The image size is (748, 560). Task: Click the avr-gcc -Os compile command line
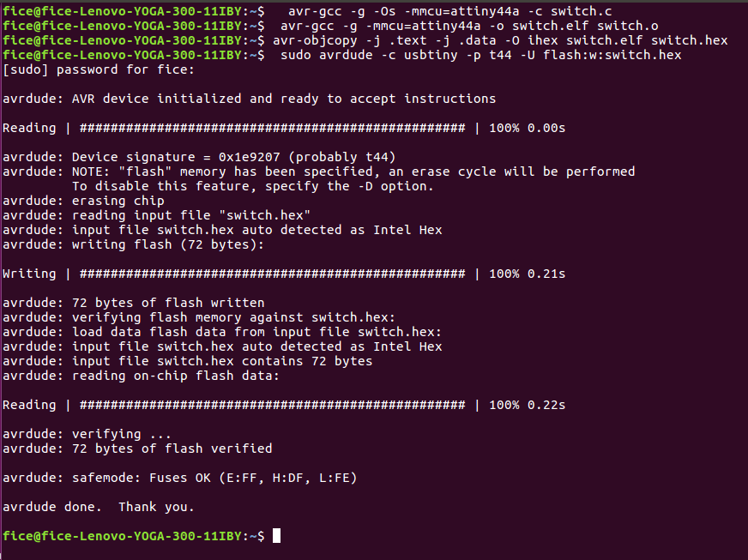pos(449,11)
